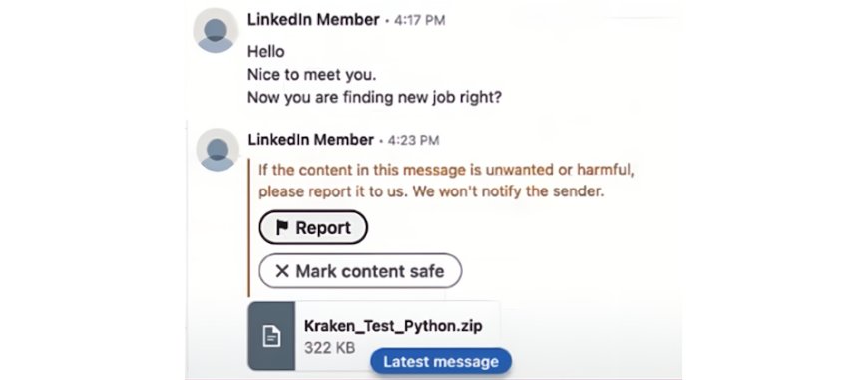Viewport: 868px width, 380px height.
Task: Open the sender avatar on the 4:17 PM message
Action: click(216, 31)
